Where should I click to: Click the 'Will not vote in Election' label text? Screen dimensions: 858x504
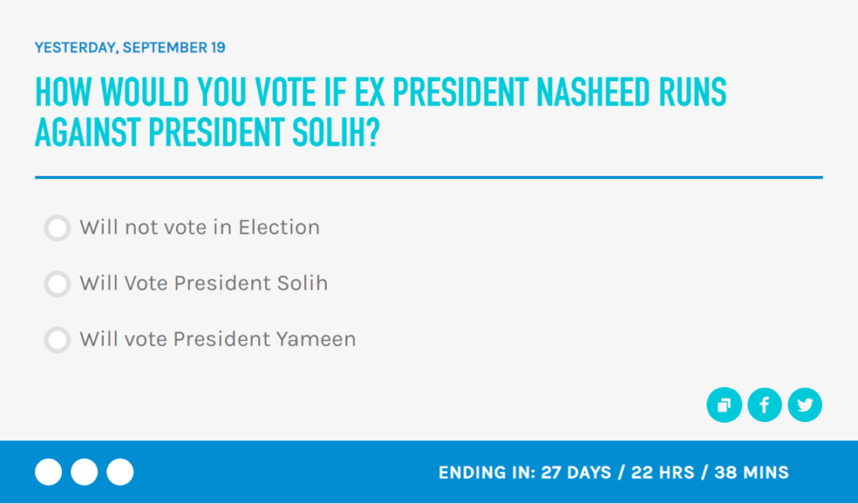coord(199,228)
